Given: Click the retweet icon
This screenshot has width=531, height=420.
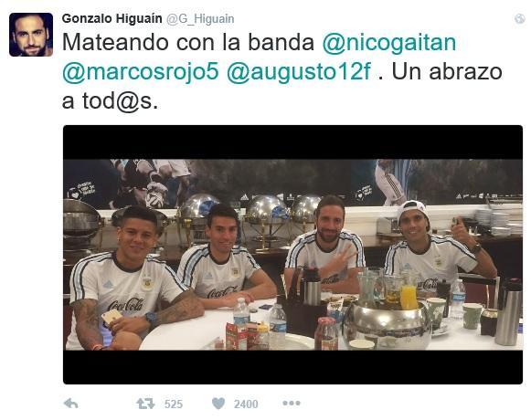Looking at the screenshot, I should (x=145, y=404).
